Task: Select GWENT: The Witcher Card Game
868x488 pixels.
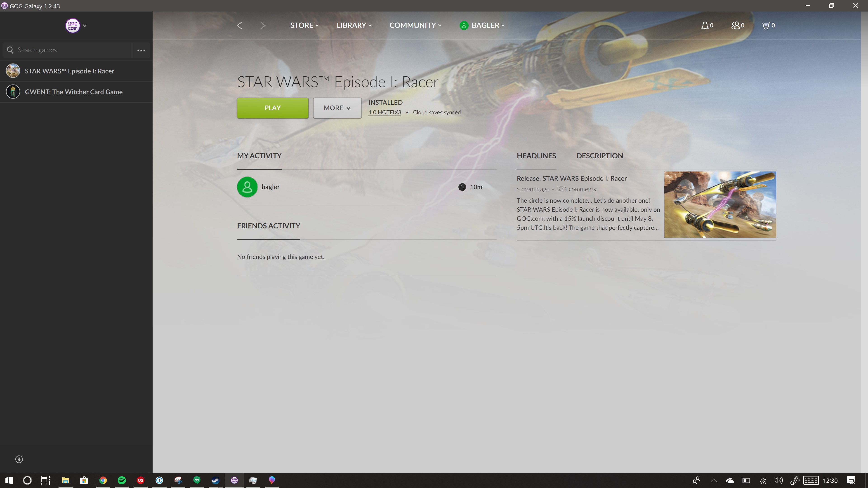Action: click(73, 92)
